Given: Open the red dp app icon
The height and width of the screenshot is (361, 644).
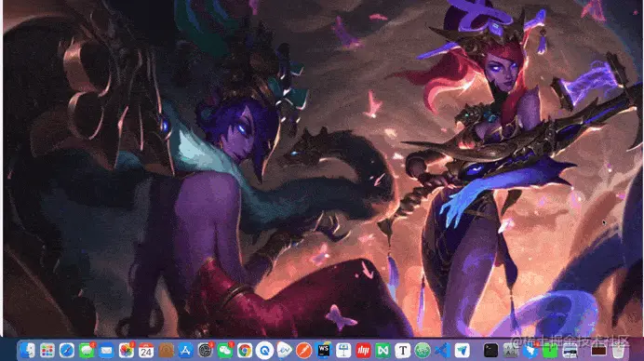Looking at the screenshot, I should (x=363, y=351).
